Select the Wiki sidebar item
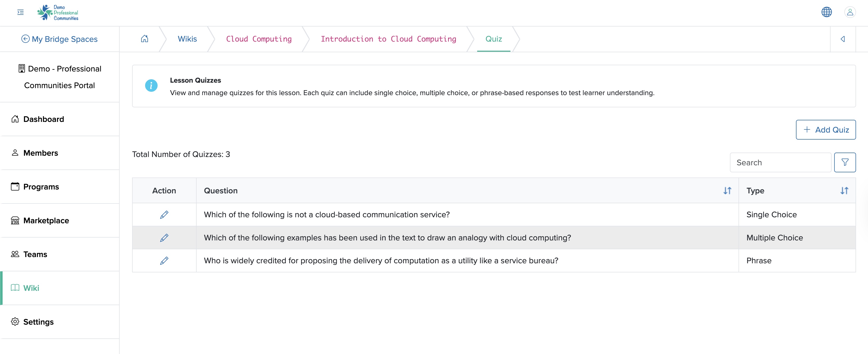The width and height of the screenshot is (868, 354). [x=60, y=288]
